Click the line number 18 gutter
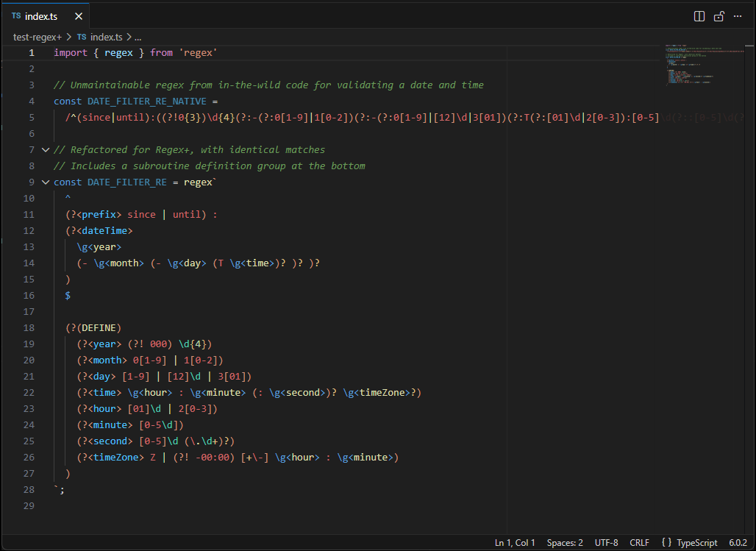The image size is (756, 551). [29, 327]
